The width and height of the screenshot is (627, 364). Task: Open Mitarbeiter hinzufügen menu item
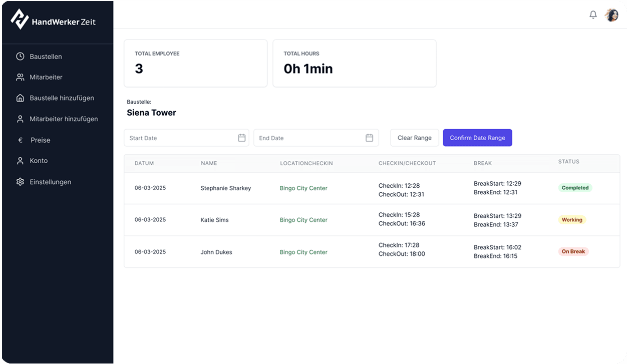pyautogui.click(x=64, y=119)
